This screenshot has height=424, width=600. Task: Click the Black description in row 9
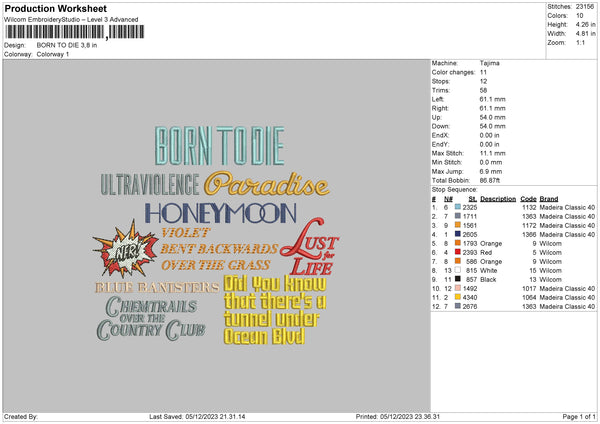coord(488,279)
